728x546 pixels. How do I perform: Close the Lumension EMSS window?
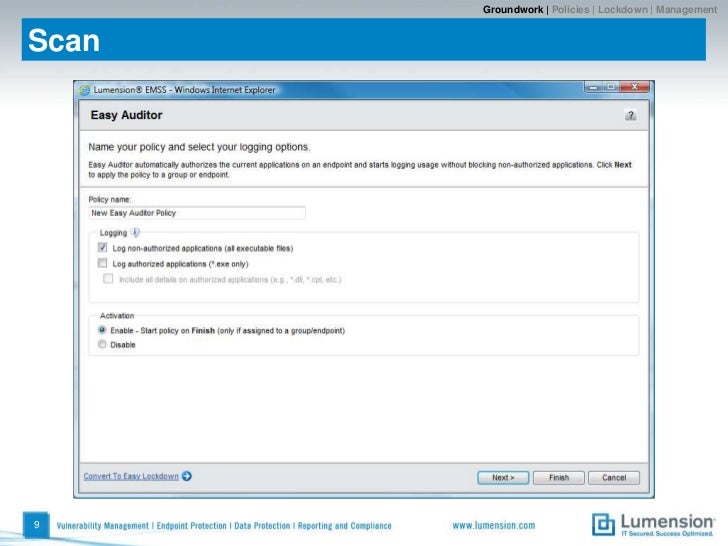click(635, 87)
